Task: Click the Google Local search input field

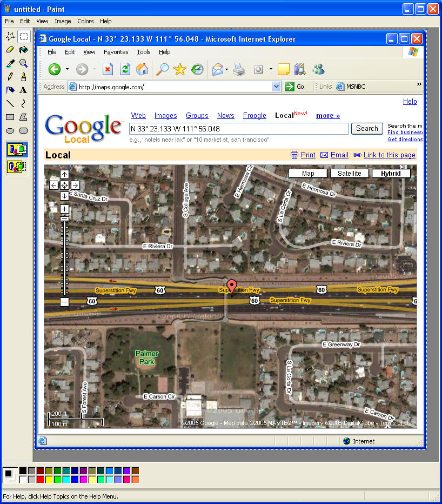Action: pos(239,129)
